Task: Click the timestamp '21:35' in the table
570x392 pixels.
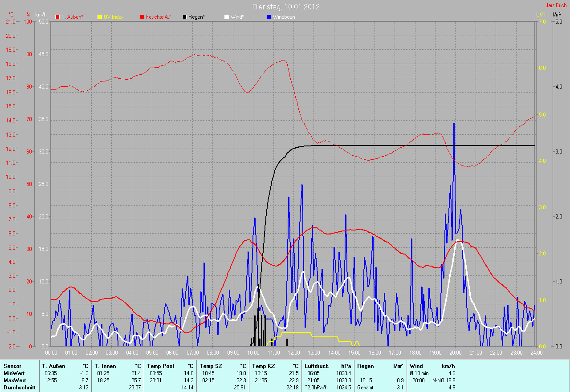Action: pos(261,380)
